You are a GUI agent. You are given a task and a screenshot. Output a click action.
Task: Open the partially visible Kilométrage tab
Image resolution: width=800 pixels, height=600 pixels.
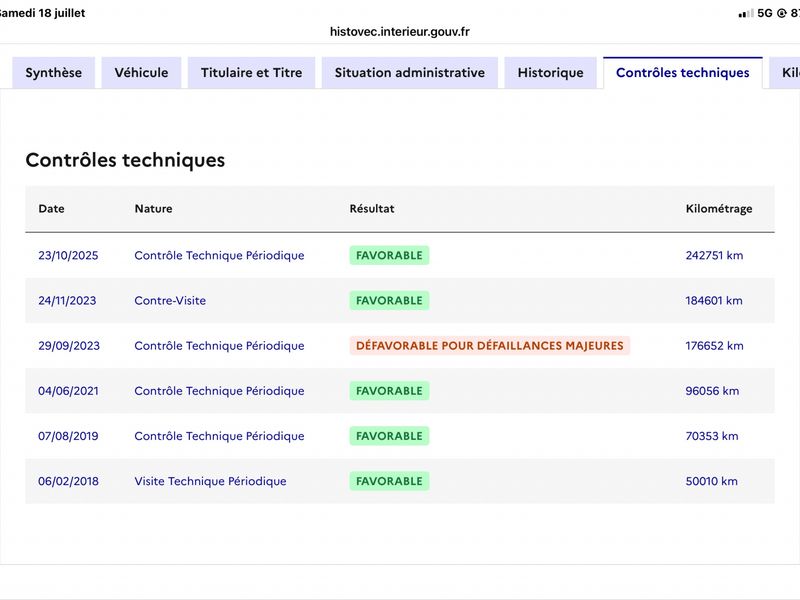[786, 72]
